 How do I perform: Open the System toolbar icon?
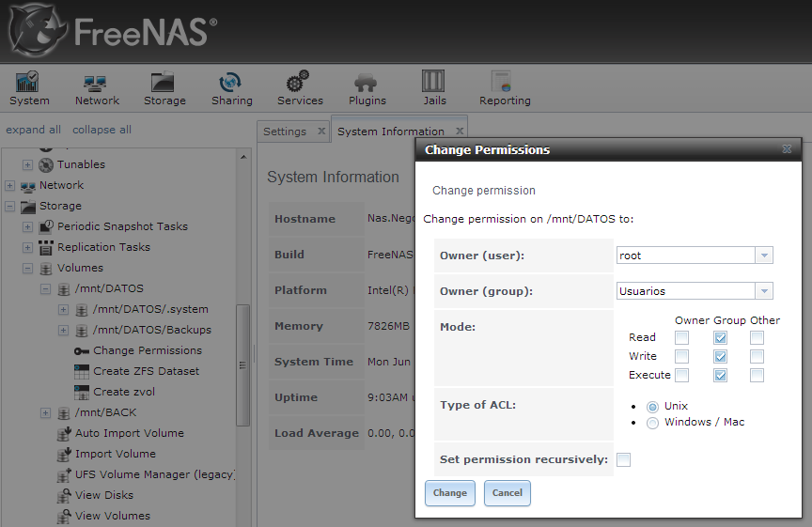(x=27, y=82)
